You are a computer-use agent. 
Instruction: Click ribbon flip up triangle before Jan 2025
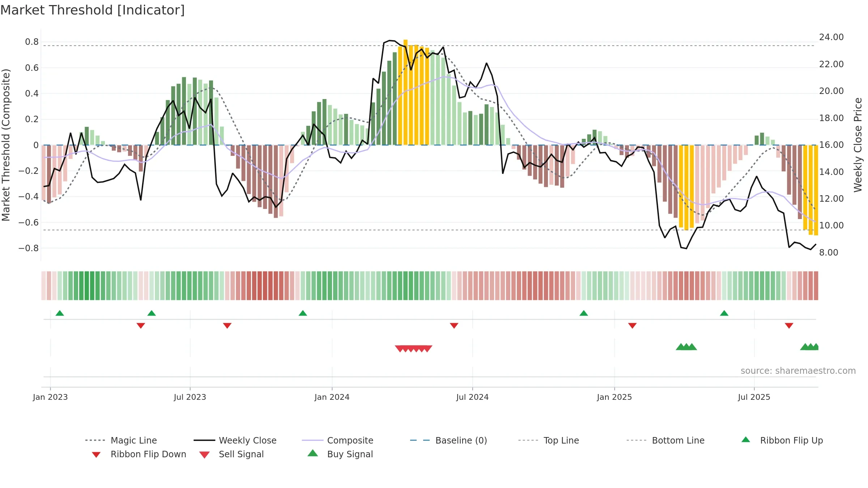pos(584,313)
